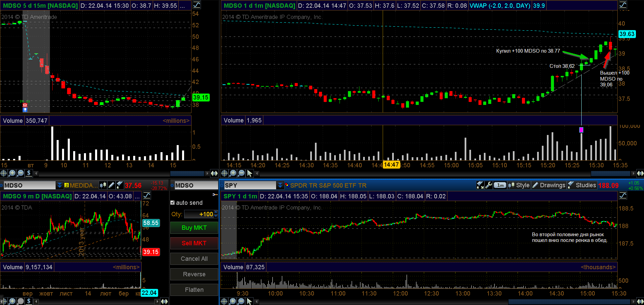Click time-axis expand icon under MDSO daily chart
Viewport: 644px width, 305px height.
[x=164, y=301]
